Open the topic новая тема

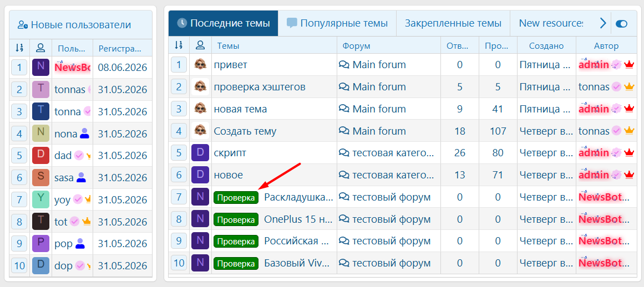240,109
